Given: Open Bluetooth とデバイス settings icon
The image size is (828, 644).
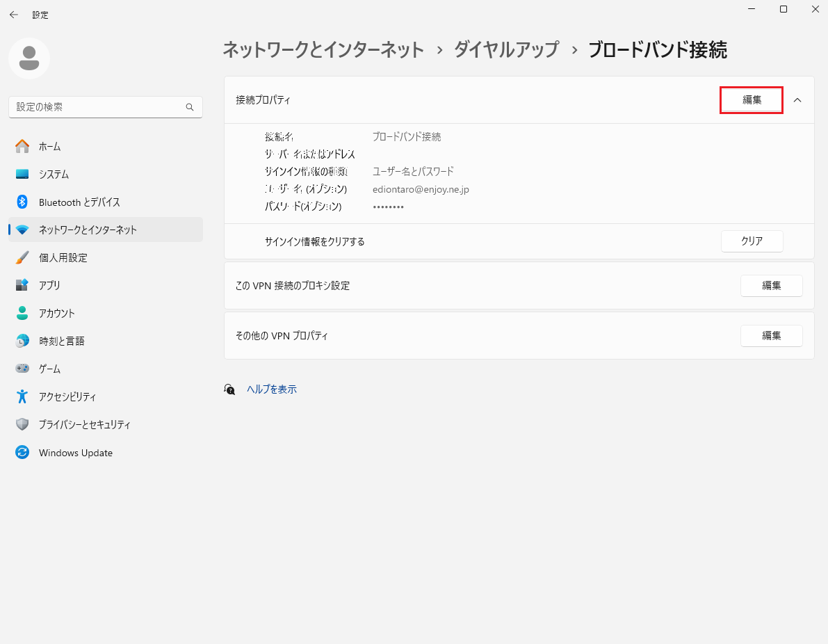Looking at the screenshot, I should click(22, 202).
